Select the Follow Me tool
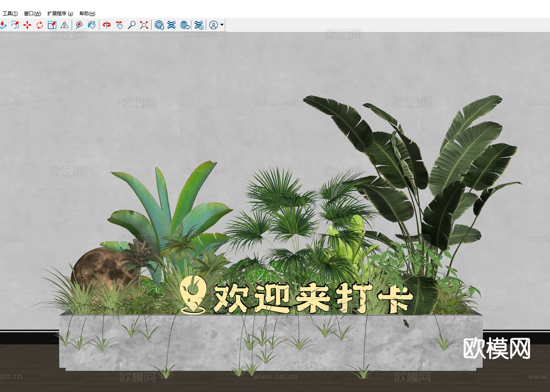The height and width of the screenshot is (392, 550). point(14,25)
